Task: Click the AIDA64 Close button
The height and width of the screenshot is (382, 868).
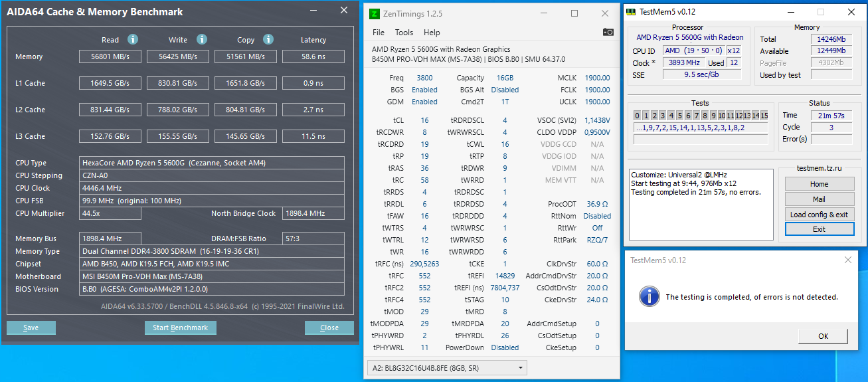Action: point(329,328)
